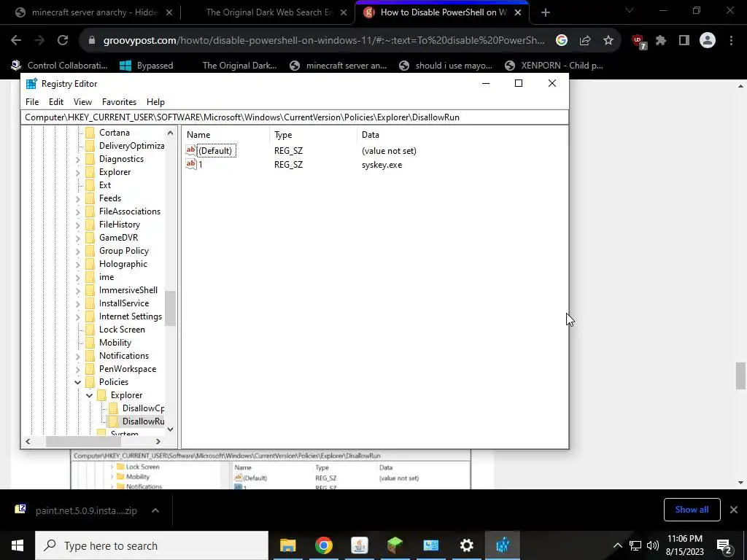Open a new browser tab with plus
Image resolution: width=747 pixels, height=560 pixels.
[x=546, y=12]
